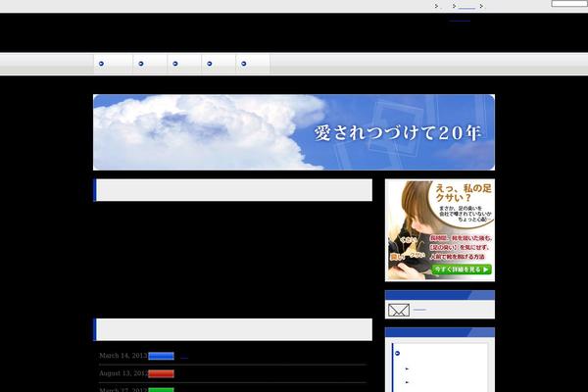The image size is (588, 392).
Task: Click the cloud banner reading 愛されつづけて20年
Action: [x=294, y=132]
